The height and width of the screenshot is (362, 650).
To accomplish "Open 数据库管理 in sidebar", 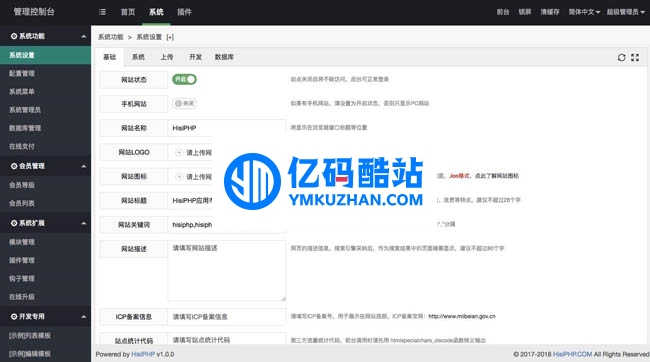I will [x=45, y=128].
